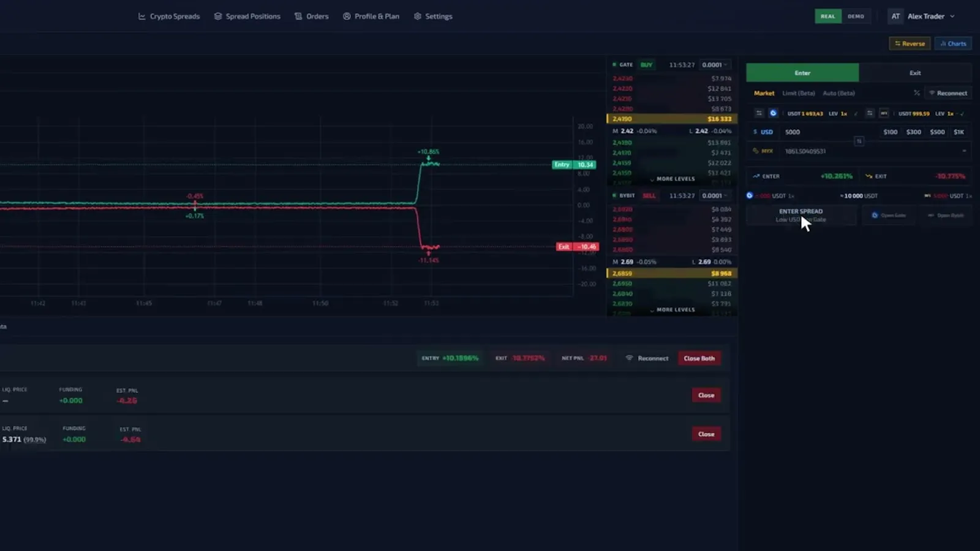Close the position with Est. PNL -4.26
This screenshot has width=980, height=551.
click(706, 395)
